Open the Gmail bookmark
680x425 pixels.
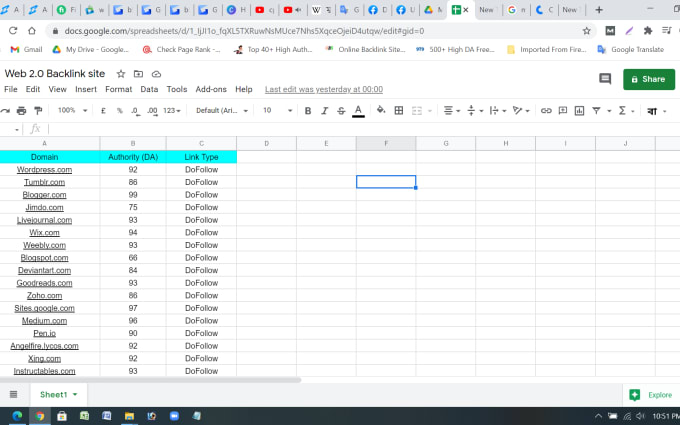[x=26, y=49]
